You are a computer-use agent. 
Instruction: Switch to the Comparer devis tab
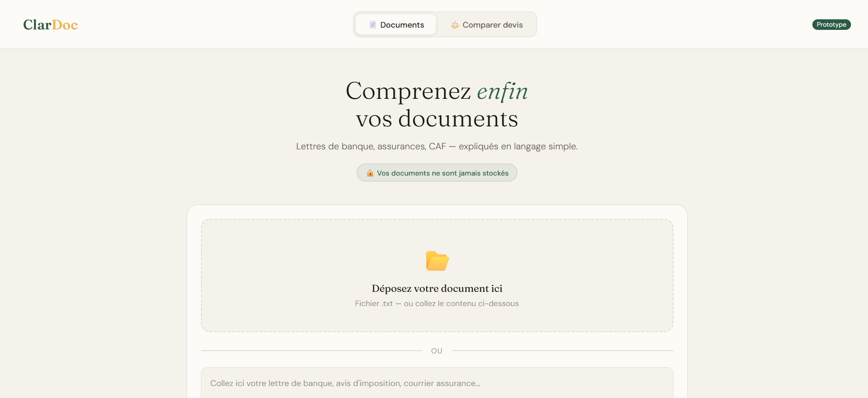point(486,25)
